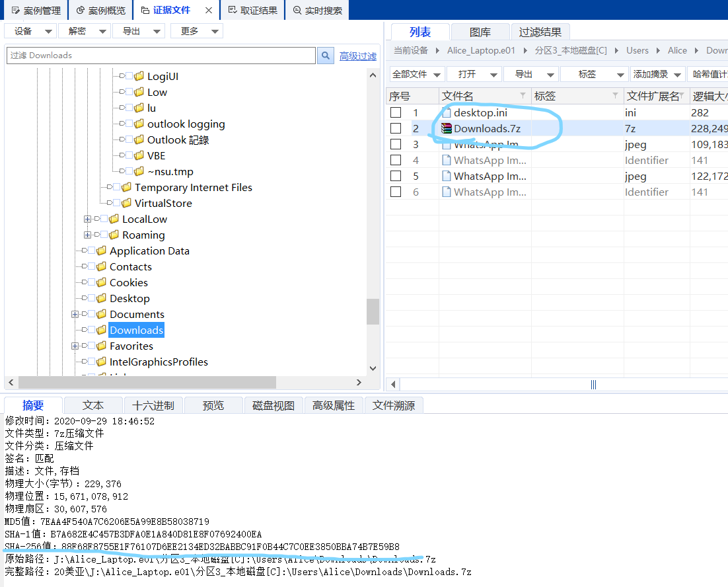The height and width of the screenshot is (587, 728).
Task: Click the 高级过滤 link
Action: (x=357, y=56)
